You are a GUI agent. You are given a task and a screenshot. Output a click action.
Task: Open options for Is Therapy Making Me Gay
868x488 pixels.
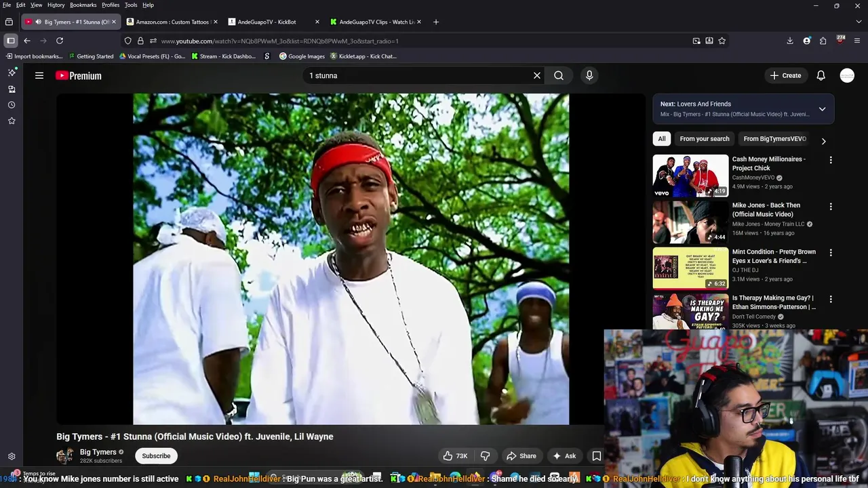pyautogui.click(x=831, y=299)
